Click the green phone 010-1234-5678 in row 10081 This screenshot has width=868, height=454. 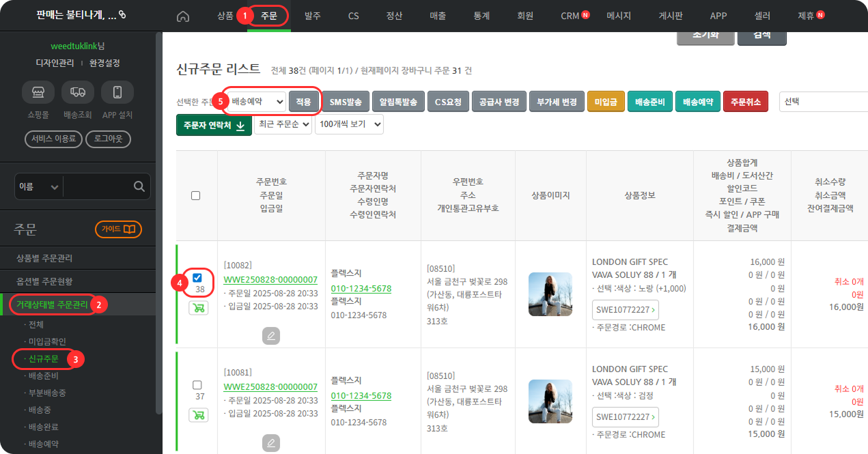tap(361, 395)
